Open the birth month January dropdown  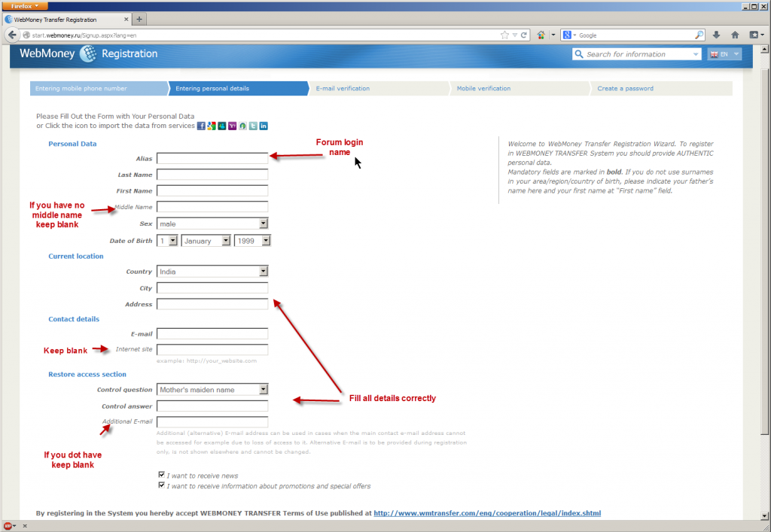206,241
